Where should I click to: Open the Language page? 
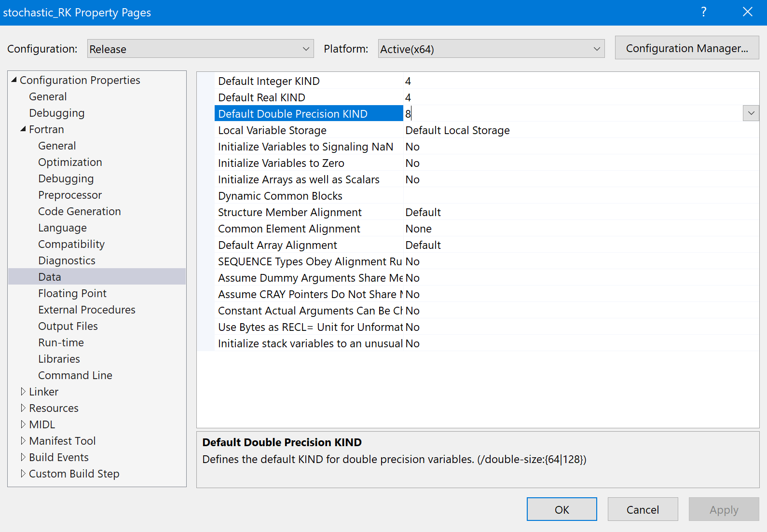[x=62, y=228]
